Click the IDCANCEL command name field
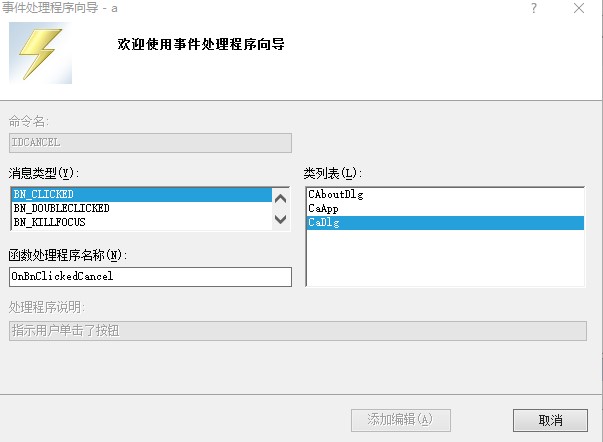The width and height of the screenshot is (603, 442). point(150,143)
